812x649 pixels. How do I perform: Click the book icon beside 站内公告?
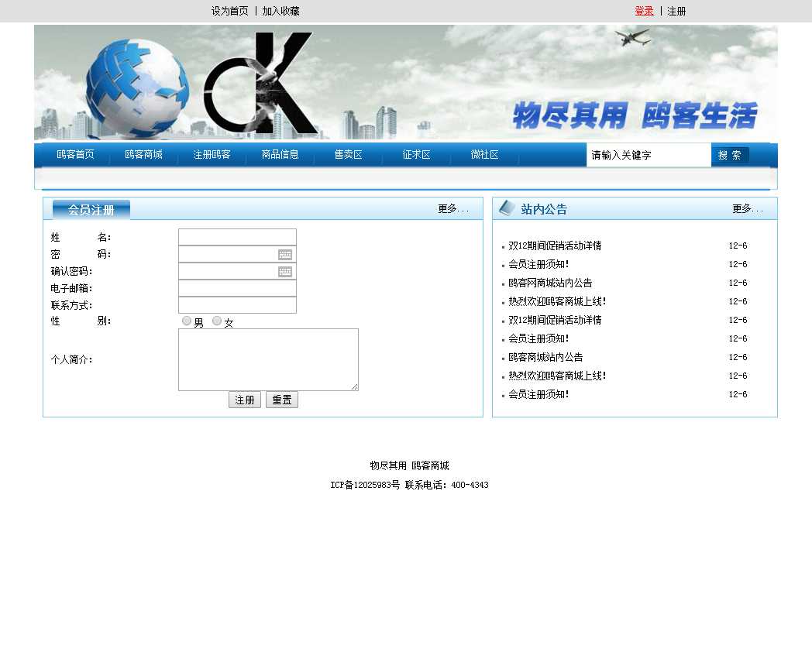click(507, 208)
